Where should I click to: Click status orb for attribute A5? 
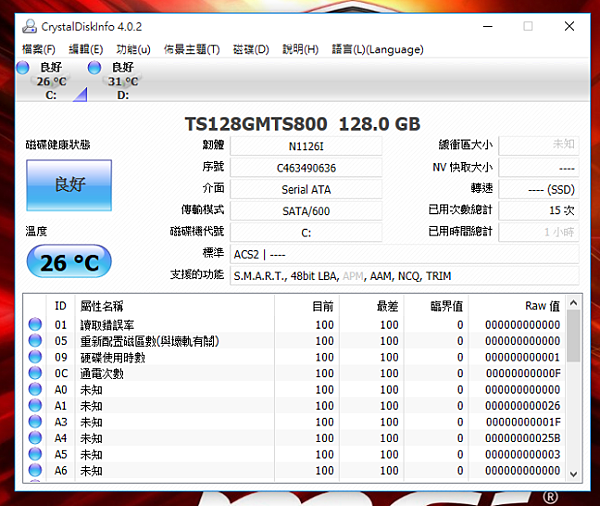pos(35,454)
